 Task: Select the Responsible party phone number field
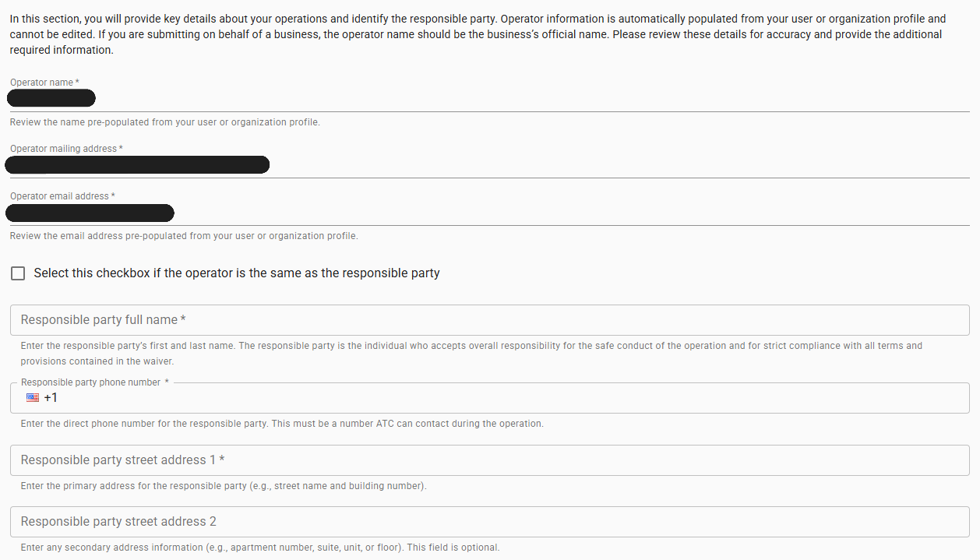312,397
